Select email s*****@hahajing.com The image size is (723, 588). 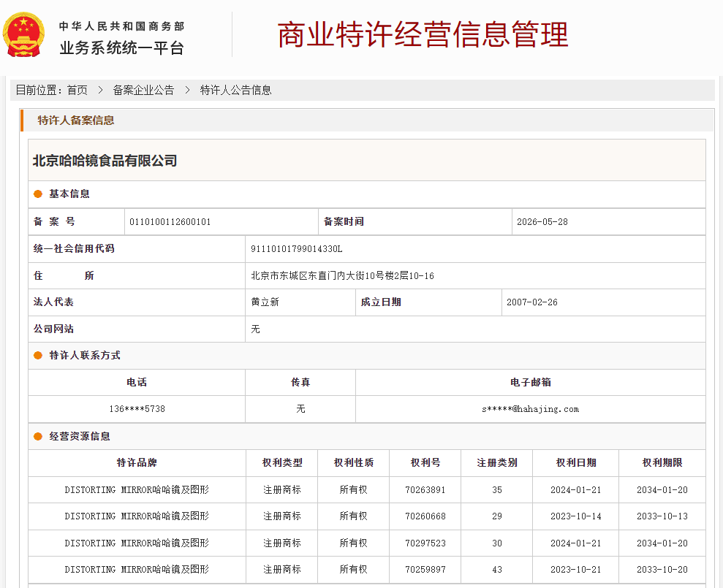pos(530,409)
